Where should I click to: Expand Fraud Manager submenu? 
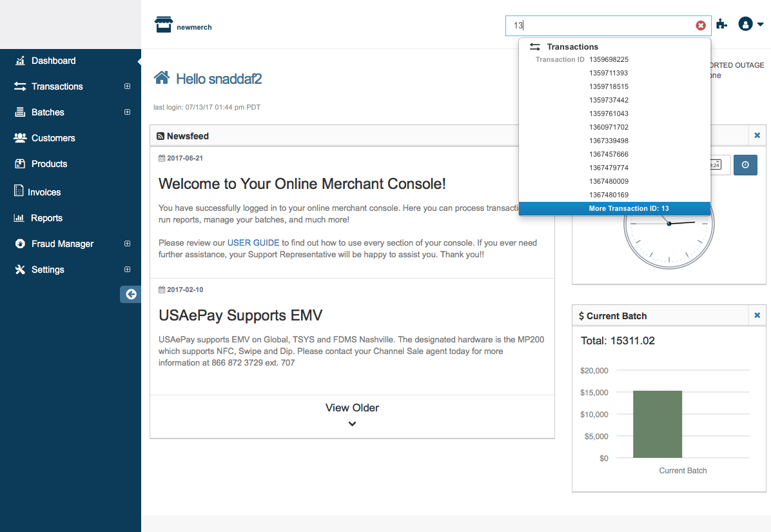pos(127,244)
